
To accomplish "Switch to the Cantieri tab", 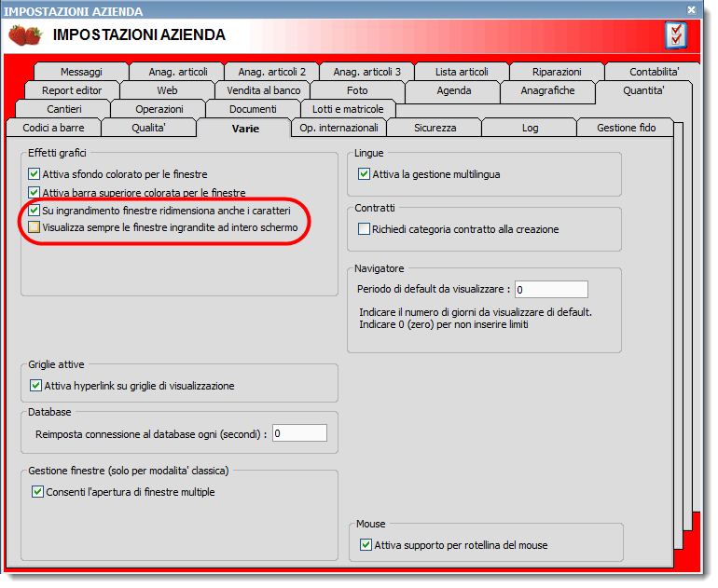I will [x=64, y=109].
